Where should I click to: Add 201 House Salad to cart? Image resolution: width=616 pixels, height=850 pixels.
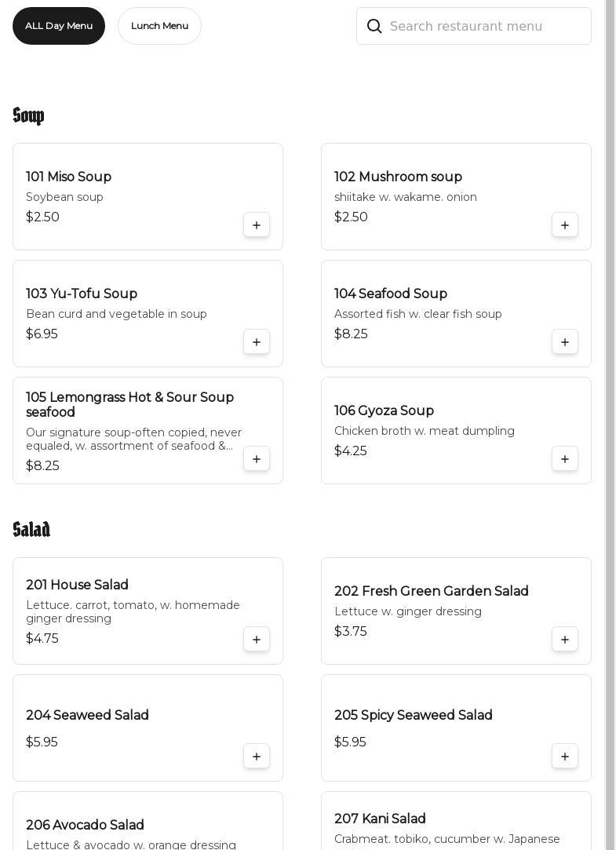pyautogui.click(x=257, y=640)
